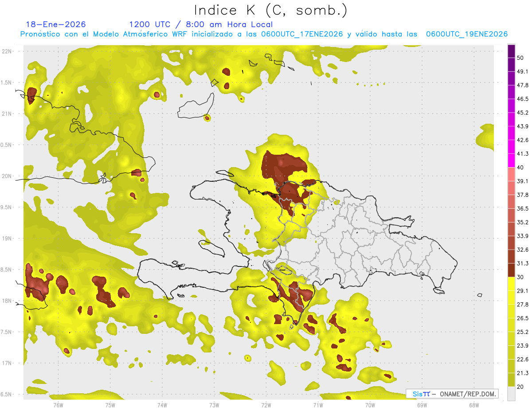Click the dark brown swatch between 30 and 31.3
This screenshot has width=532, height=411.
point(511,270)
